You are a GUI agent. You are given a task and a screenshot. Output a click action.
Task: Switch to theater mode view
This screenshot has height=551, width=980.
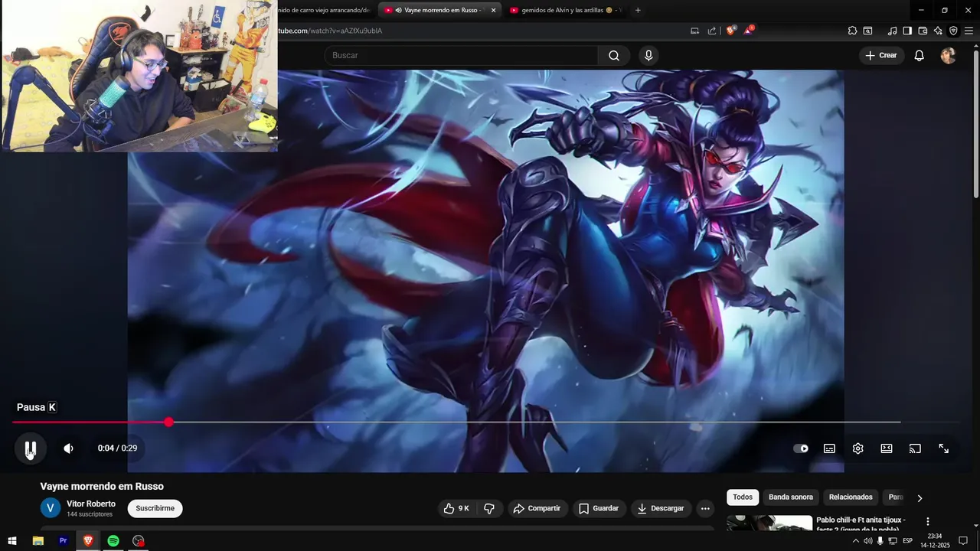point(887,448)
